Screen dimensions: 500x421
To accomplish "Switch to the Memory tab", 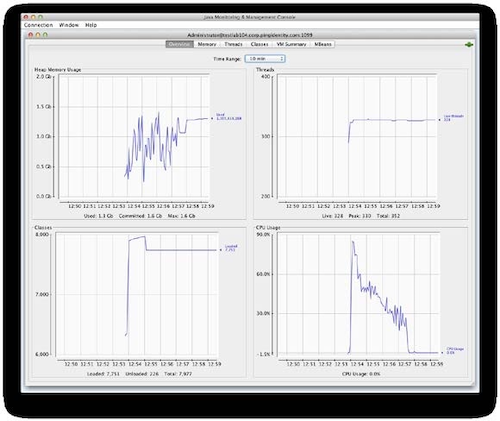I will 207,44.
